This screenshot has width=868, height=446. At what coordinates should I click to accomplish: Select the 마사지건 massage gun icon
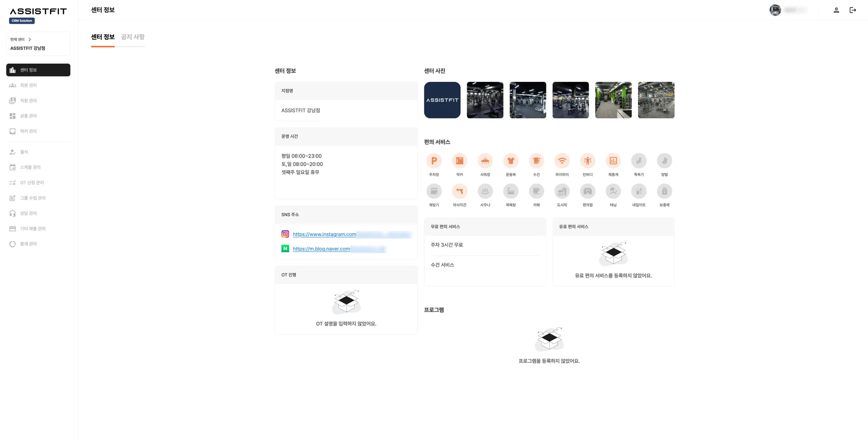(x=459, y=191)
